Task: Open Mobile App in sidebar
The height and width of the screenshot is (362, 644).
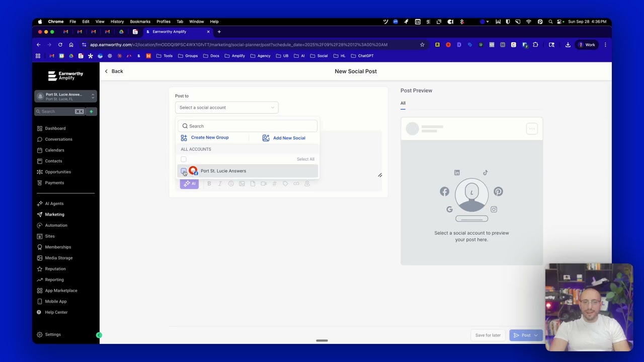Action: tap(55, 301)
